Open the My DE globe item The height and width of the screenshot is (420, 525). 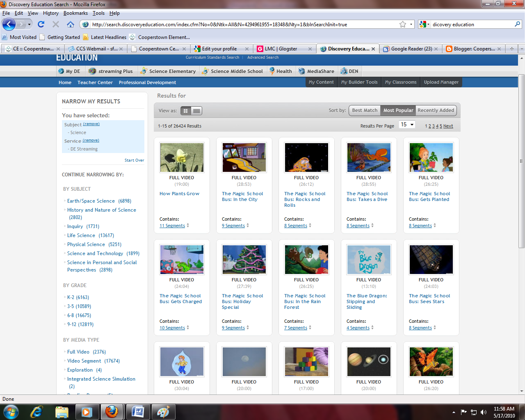tap(69, 71)
